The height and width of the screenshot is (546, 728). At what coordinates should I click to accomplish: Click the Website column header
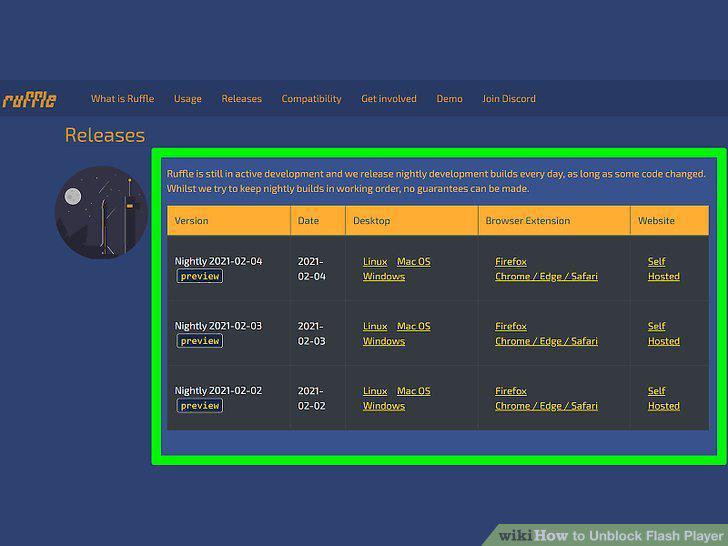pyautogui.click(x=670, y=221)
